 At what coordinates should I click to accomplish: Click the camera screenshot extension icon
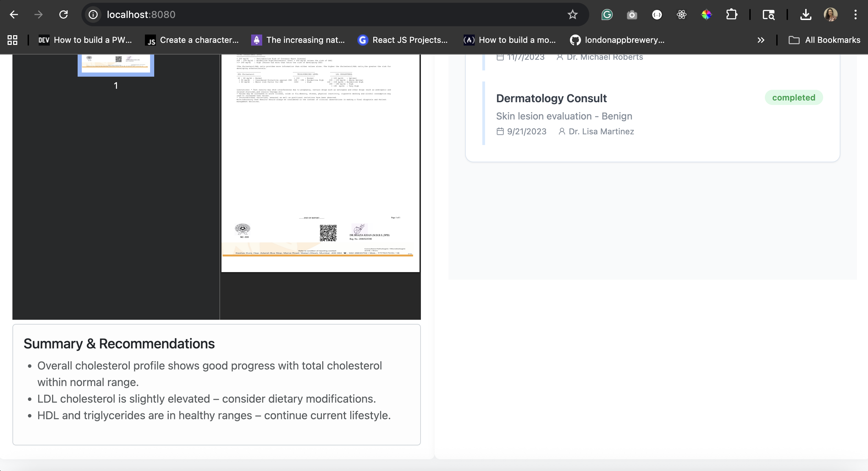(x=632, y=15)
